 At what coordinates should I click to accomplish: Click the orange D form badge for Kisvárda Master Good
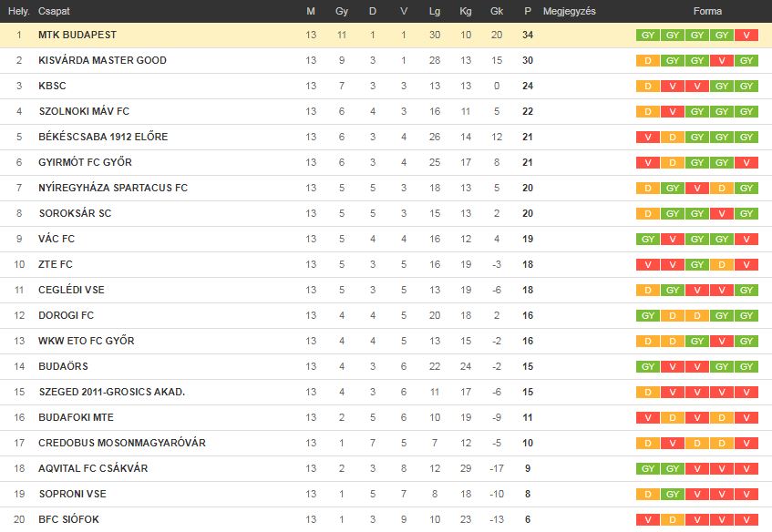(648, 60)
